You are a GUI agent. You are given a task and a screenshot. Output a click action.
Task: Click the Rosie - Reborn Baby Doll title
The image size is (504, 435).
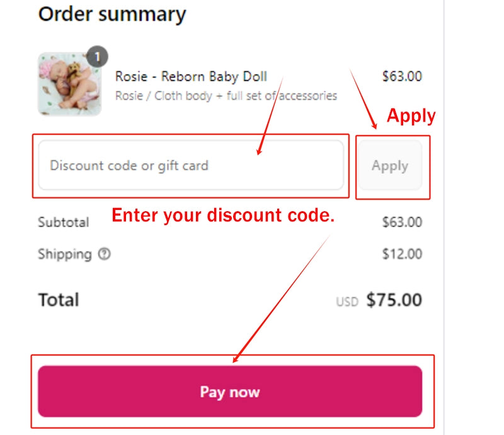191,77
